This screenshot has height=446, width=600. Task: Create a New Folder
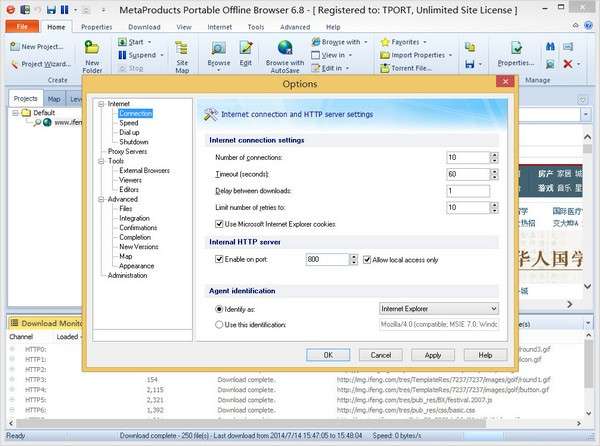(92, 56)
